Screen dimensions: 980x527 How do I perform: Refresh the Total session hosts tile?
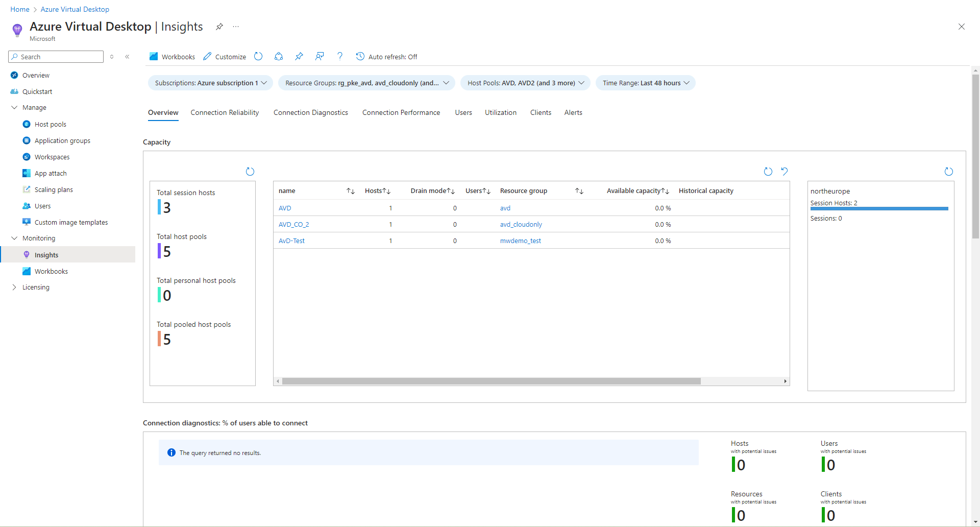point(250,172)
